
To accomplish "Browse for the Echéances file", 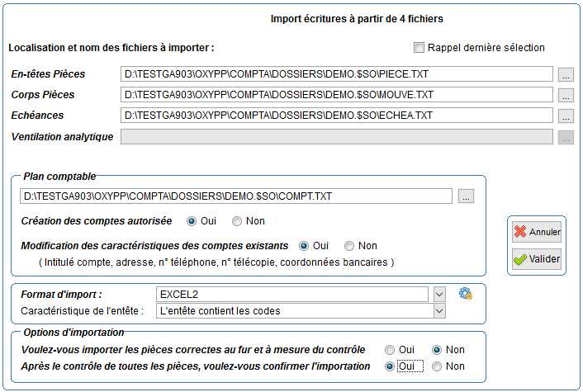I will [x=566, y=116].
